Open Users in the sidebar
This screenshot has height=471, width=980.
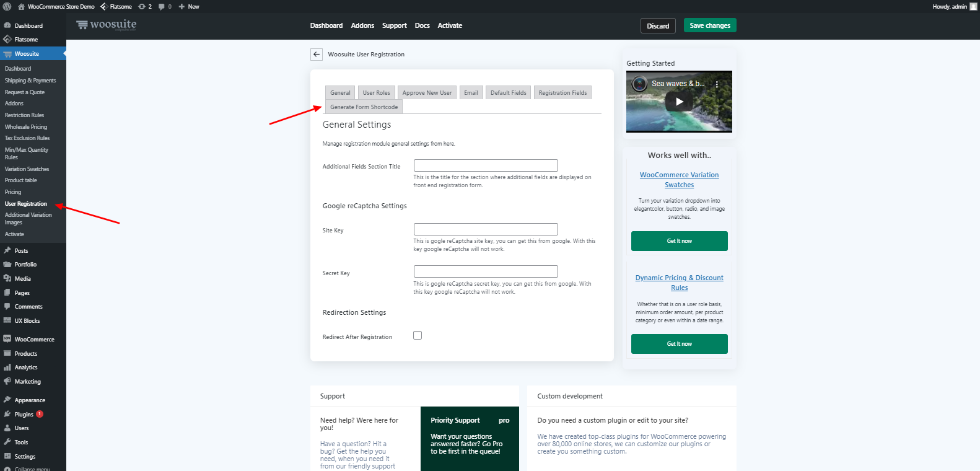pyautogui.click(x=22, y=428)
